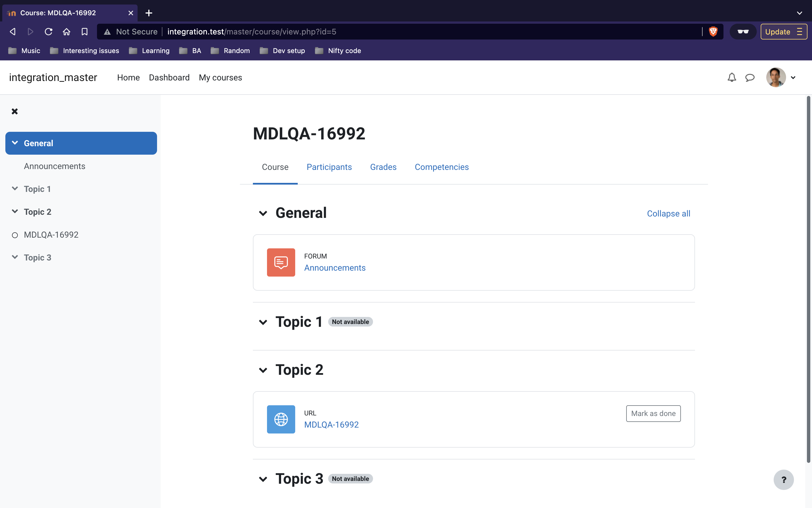
Task: Switch to the Competencies tab
Action: click(442, 167)
